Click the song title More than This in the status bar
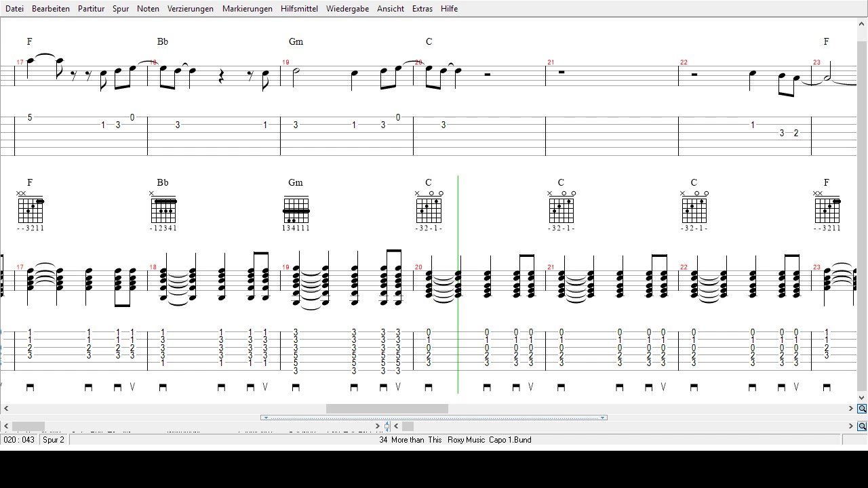This screenshot has width=868, height=488. (416, 440)
